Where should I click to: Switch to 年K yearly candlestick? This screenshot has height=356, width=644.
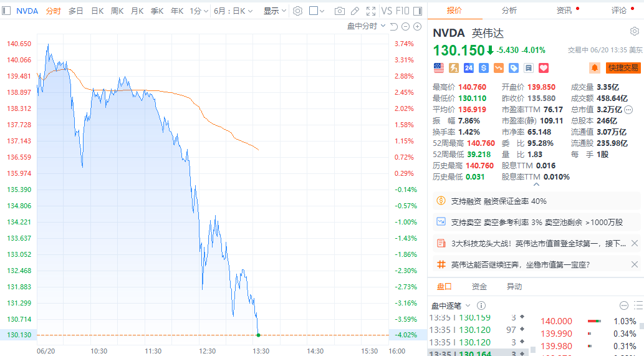pos(177,11)
